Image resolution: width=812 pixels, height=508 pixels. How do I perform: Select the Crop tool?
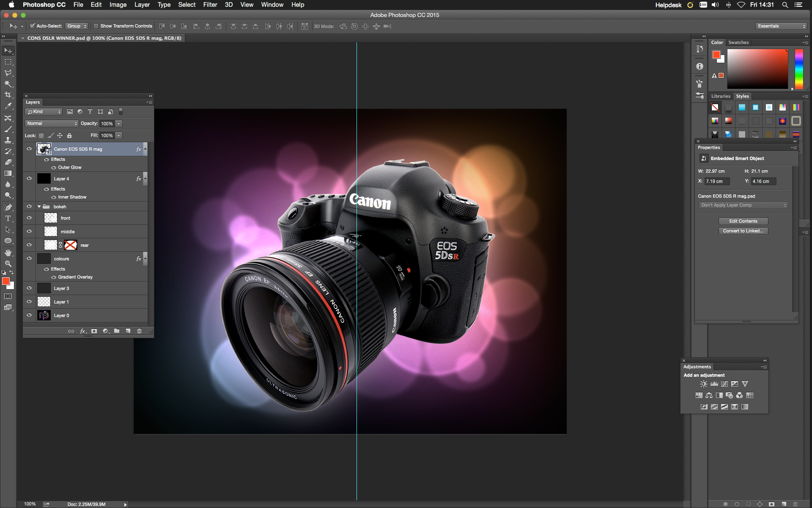pos(8,95)
